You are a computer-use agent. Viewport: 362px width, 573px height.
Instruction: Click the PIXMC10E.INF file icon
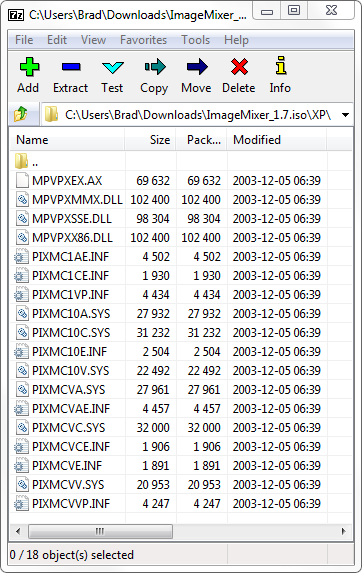(21, 351)
